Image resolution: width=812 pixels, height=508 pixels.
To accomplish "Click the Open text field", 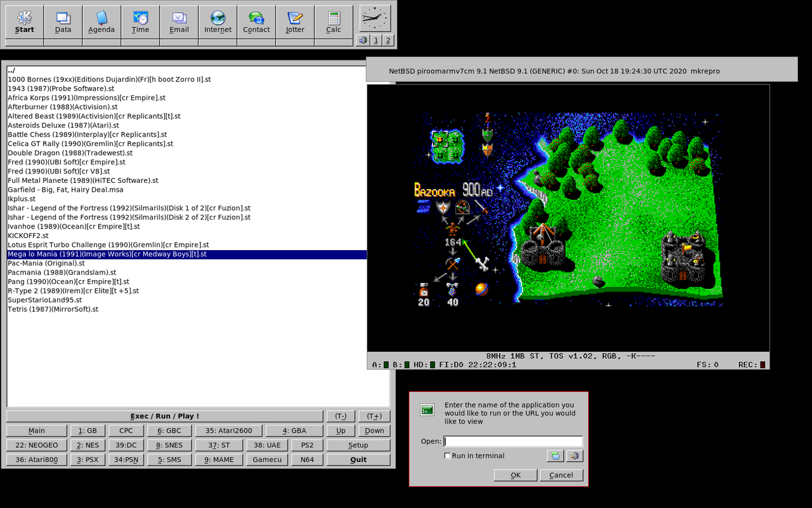I will [513, 441].
